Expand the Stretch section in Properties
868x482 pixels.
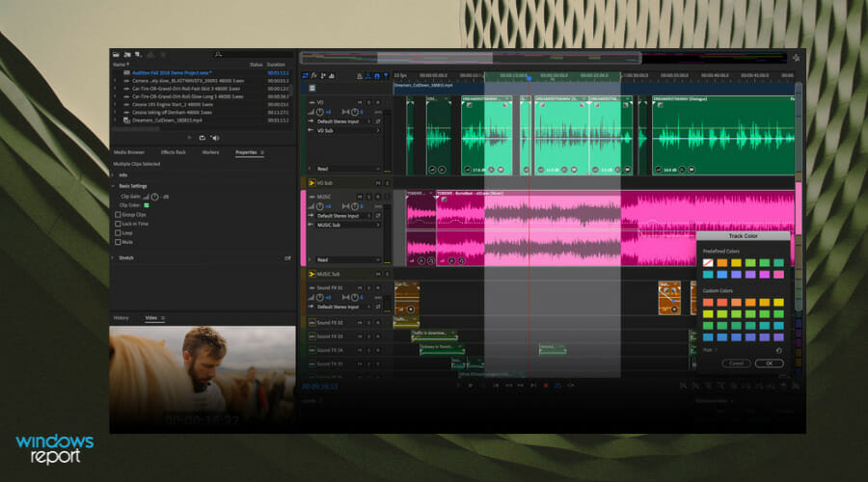(113, 258)
